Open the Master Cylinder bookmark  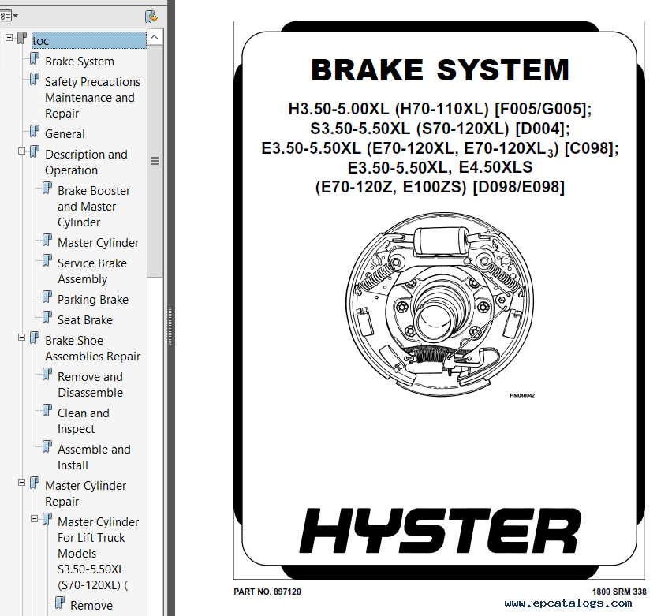98,243
